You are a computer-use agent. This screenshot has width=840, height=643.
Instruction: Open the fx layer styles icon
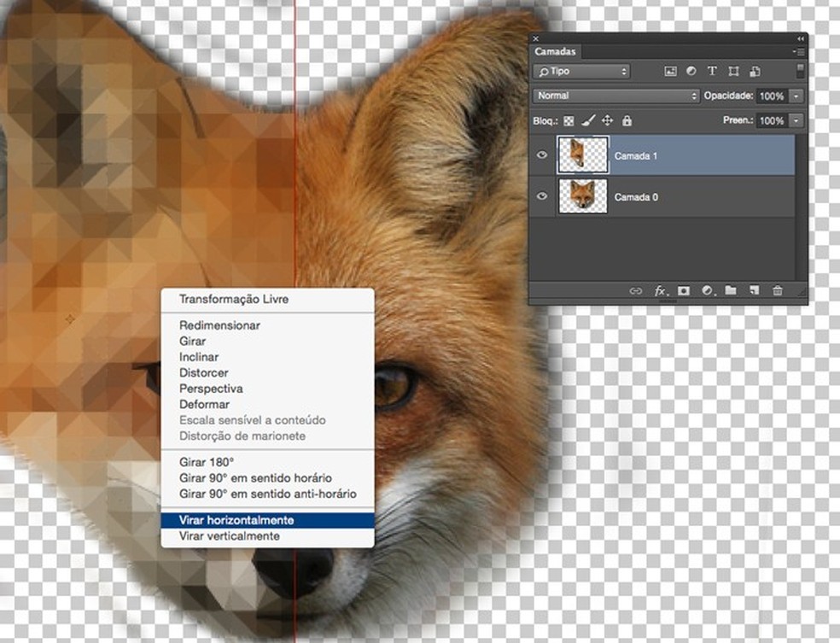pyautogui.click(x=660, y=291)
